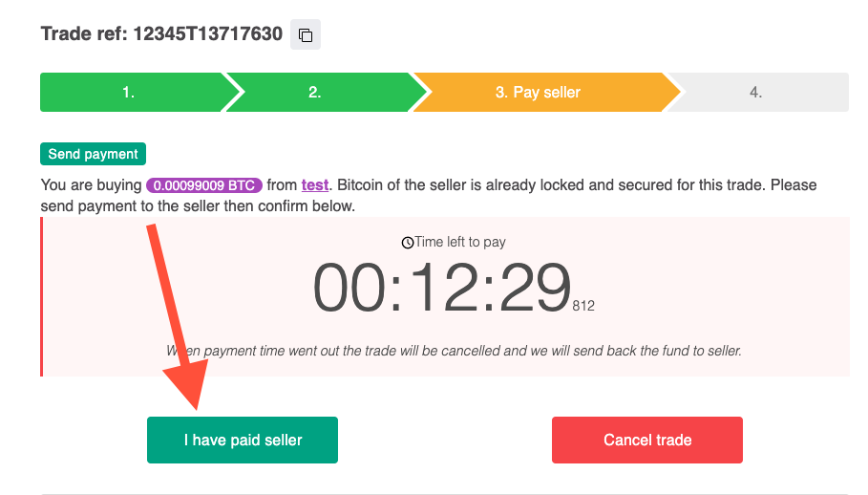Viewport: 868px width, 495px height.
Task: Click the purple 0.00099009 BTC amount badge
Action: [x=204, y=185]
